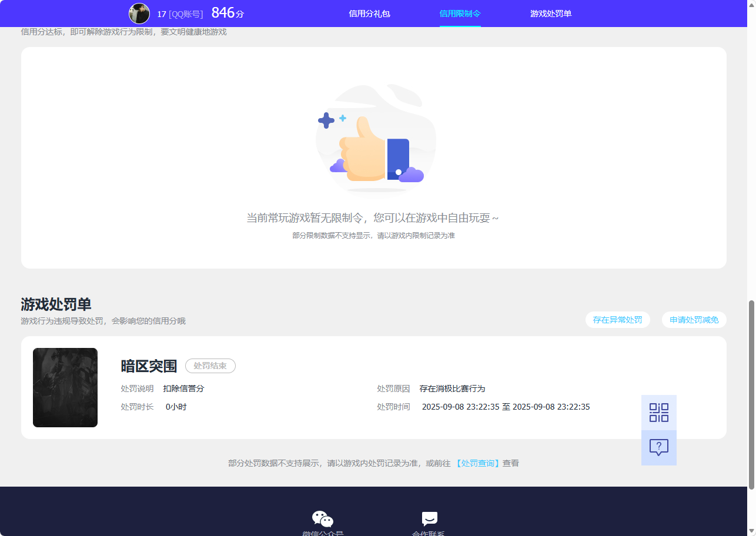The image size is (756, 536).
Task: Click the 846 credit score
Action: pos(228,13)
